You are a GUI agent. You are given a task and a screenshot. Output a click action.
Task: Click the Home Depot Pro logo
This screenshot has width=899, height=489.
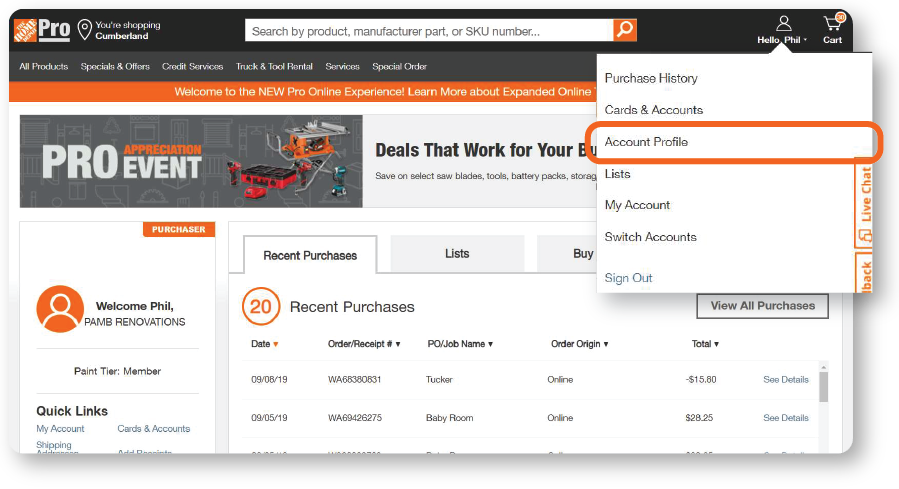pyautogui.click(x=41, y=30)
